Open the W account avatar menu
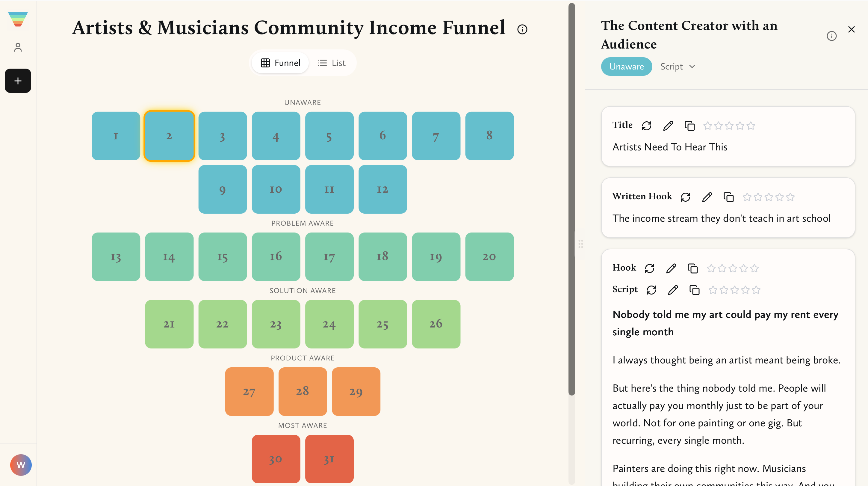The width and height of the screenshot is (868, 486). pos(21,465)
